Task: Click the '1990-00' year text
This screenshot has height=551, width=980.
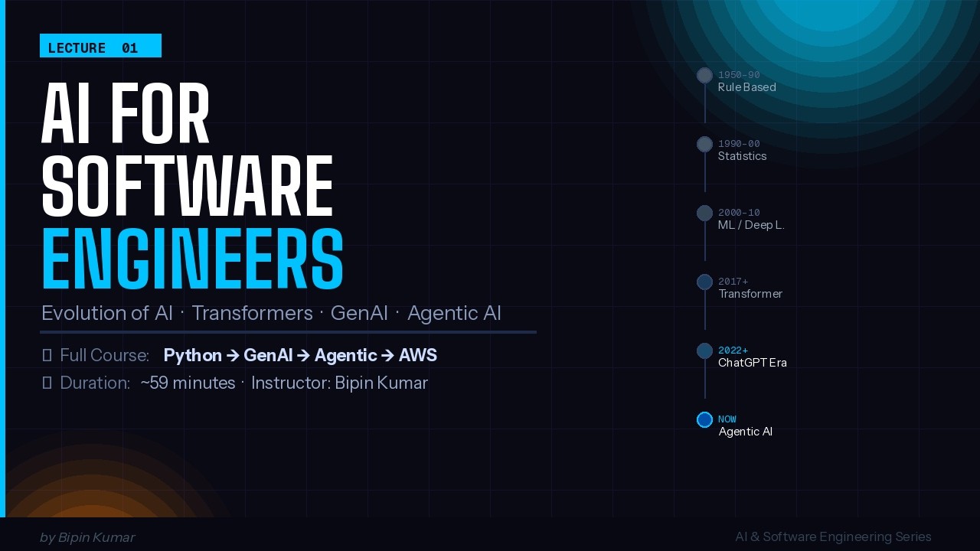Action: pos(739,144)
